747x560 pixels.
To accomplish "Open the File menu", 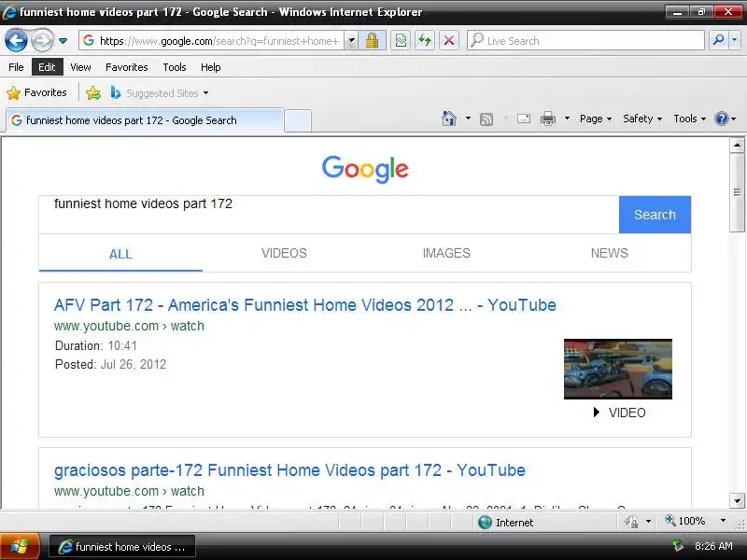I will (x=16, y=67).
